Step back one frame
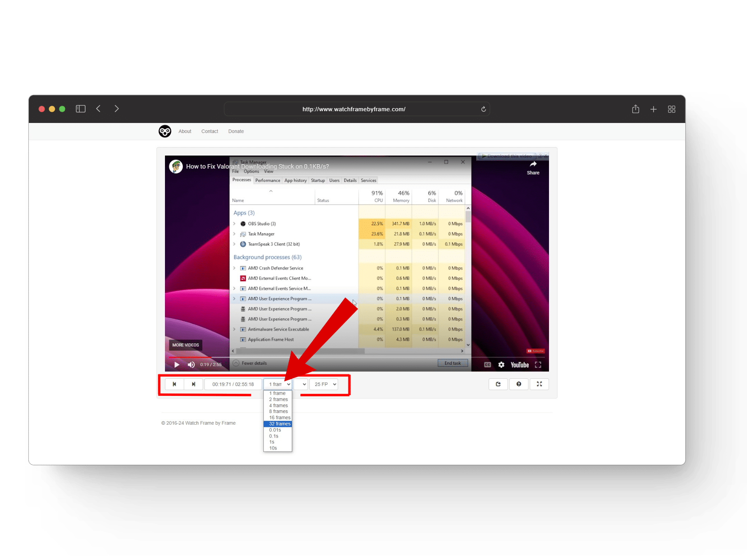747x560 pixels. [x=174, y=384]
